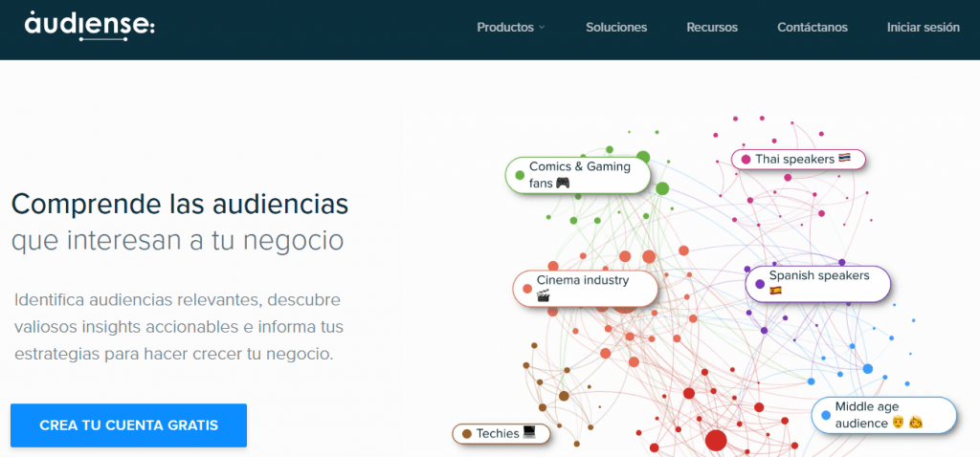The image size is (980, 457).
Task: Select the green dot in Comics & Gaming label
Action: pyautogui.click(x=520, y=175)
